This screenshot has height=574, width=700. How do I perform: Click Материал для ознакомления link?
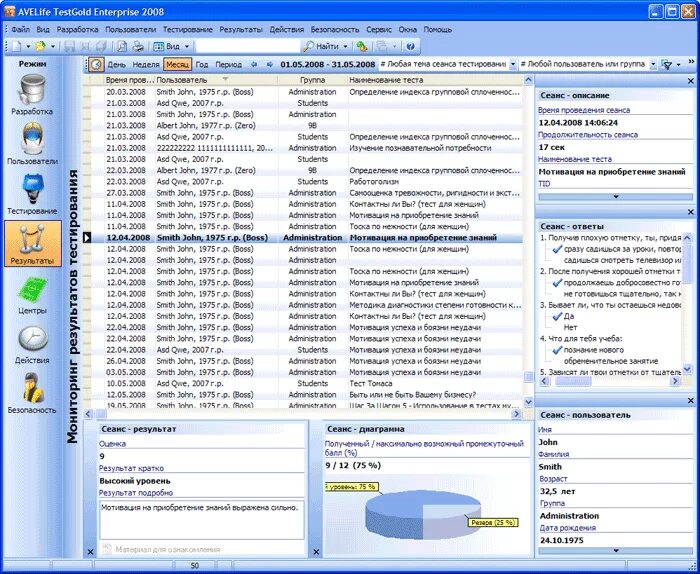167,549
